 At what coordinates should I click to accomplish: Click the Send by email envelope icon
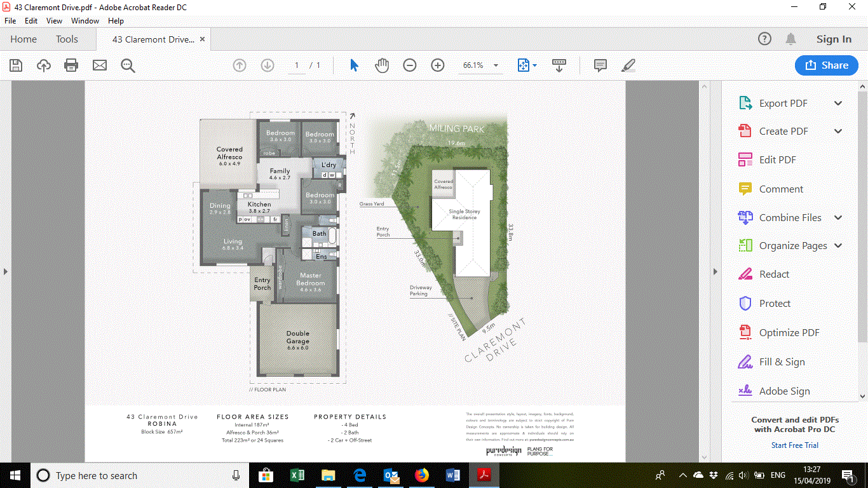(100, 65)
